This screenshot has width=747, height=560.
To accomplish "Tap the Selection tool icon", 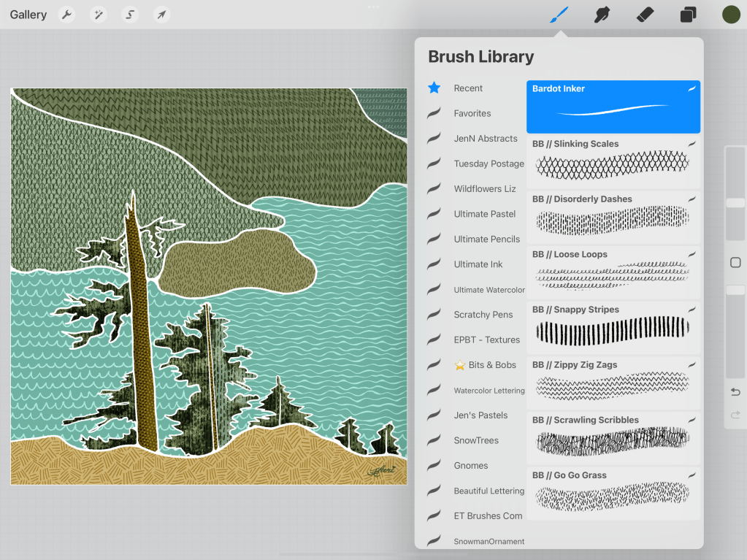I will tap(130, 15).
